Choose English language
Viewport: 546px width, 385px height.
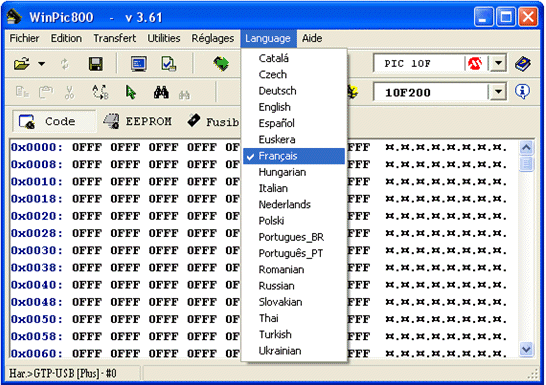coord(294,107)
